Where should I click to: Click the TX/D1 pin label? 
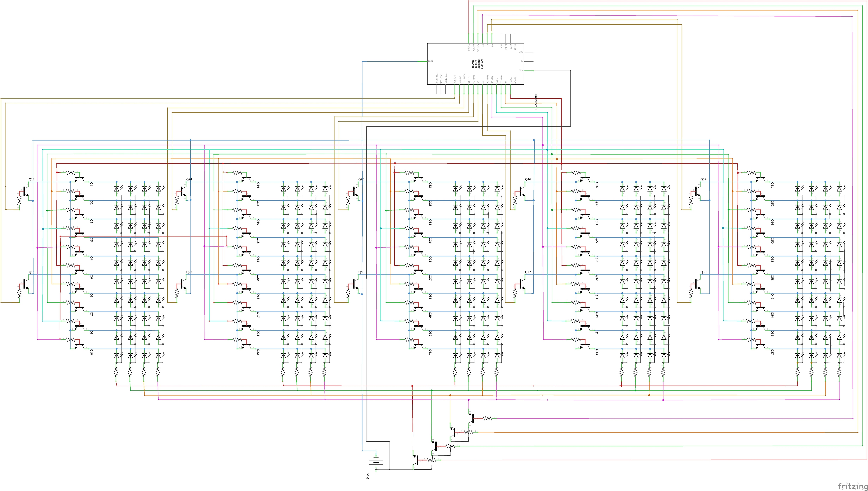pos(511,81)
